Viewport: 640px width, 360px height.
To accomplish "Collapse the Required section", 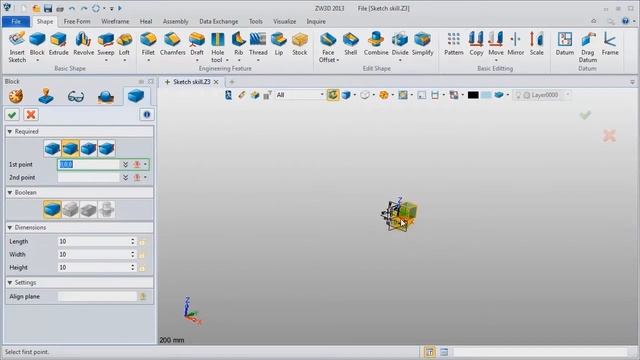I will click(10, 131).
